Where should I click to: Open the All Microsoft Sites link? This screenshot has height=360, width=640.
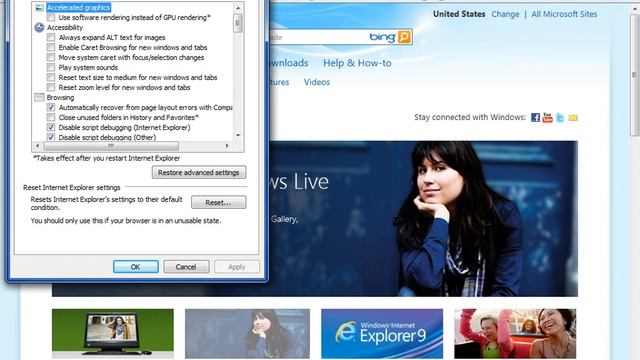(x=564, y=14)
